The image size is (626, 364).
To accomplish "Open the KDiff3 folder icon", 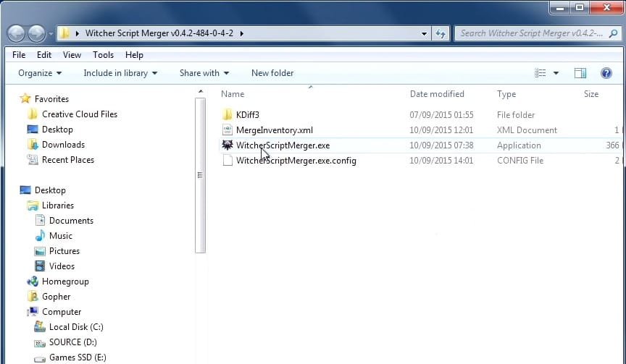I will click(228, 115).
